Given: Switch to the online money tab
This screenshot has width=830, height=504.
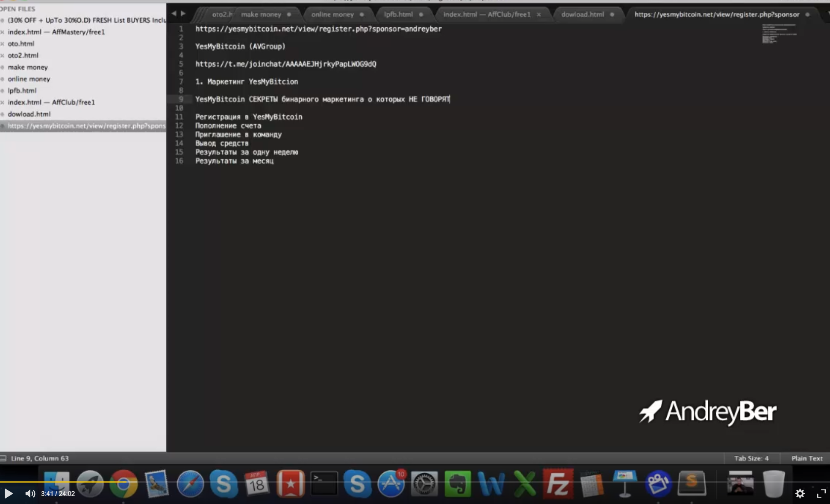Looking at the screenshot, I should click(333, 15).
